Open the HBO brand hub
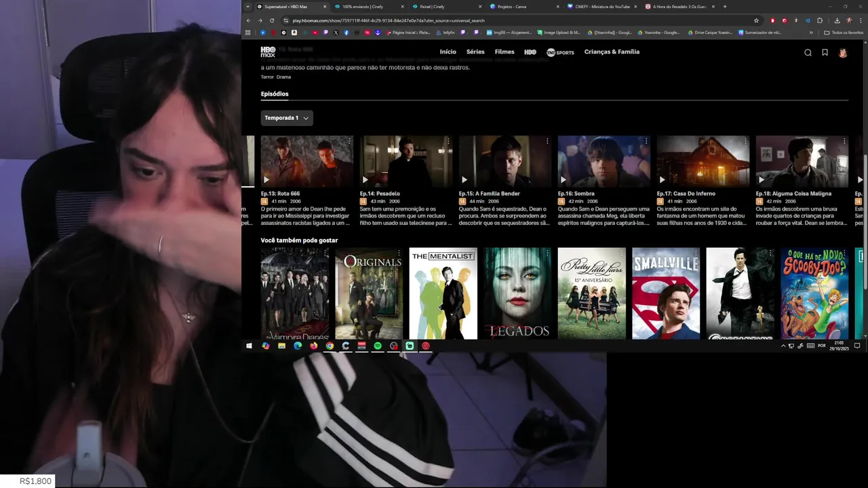Viewport: 868px width, 488px height. pyautogui.click(x=530, y=52)
